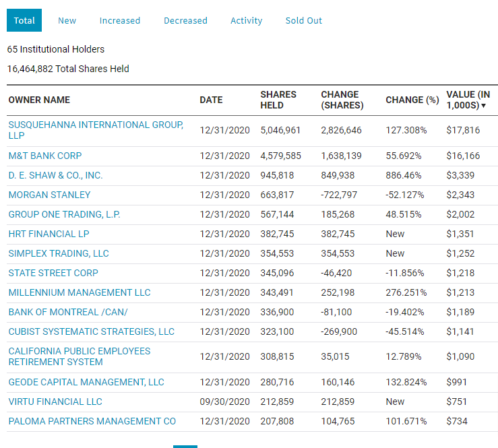Open D. E. Shaw & Co., Inc. link
The image size is (498, 448).
click(55, 175)
